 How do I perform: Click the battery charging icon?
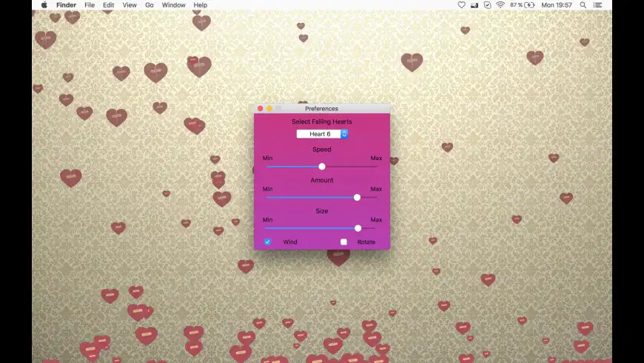click(529, 5)
